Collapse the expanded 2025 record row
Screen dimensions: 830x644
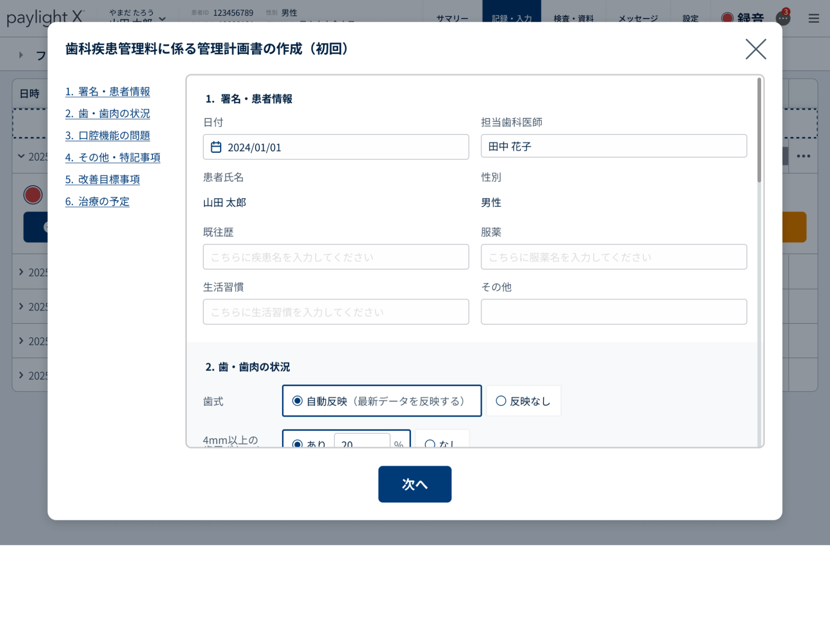[x=21, y=156]
